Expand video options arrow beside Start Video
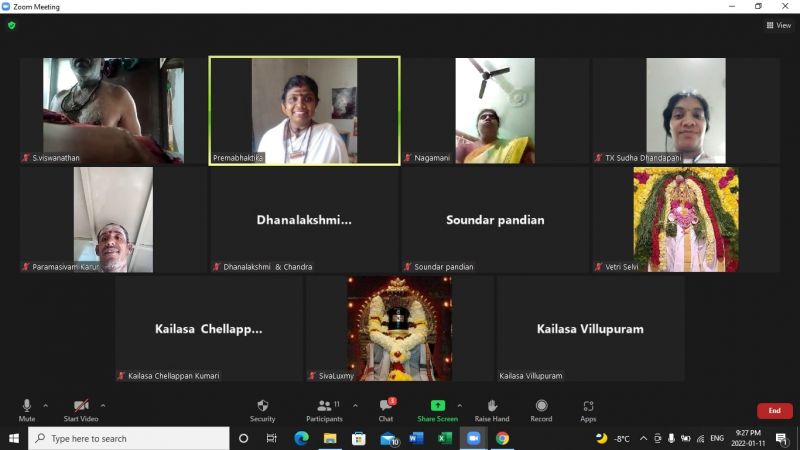 [x=104, y=406]
